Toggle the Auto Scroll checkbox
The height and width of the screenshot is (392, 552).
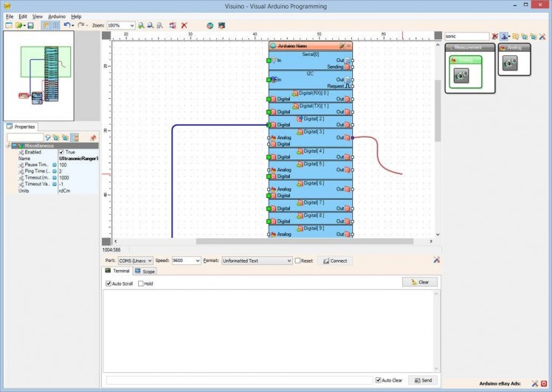[109, 283]
